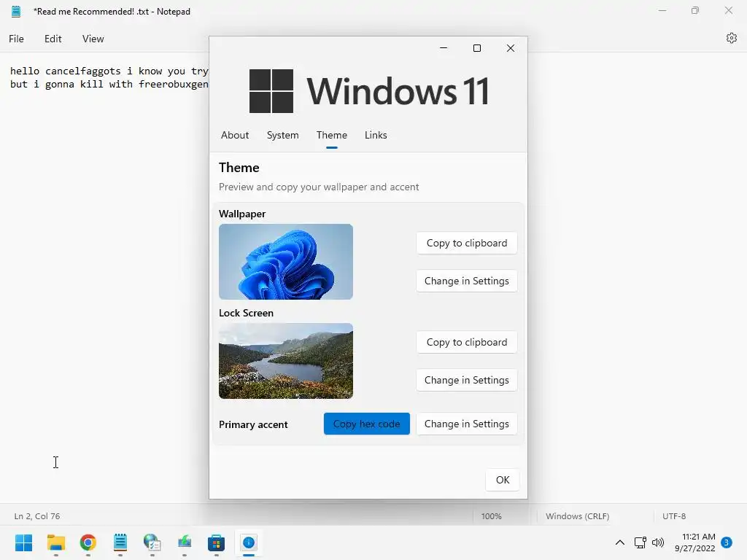The image size is (747, 560).
Task: Open Microsoft Store from the taskbar
Action: 216,542
